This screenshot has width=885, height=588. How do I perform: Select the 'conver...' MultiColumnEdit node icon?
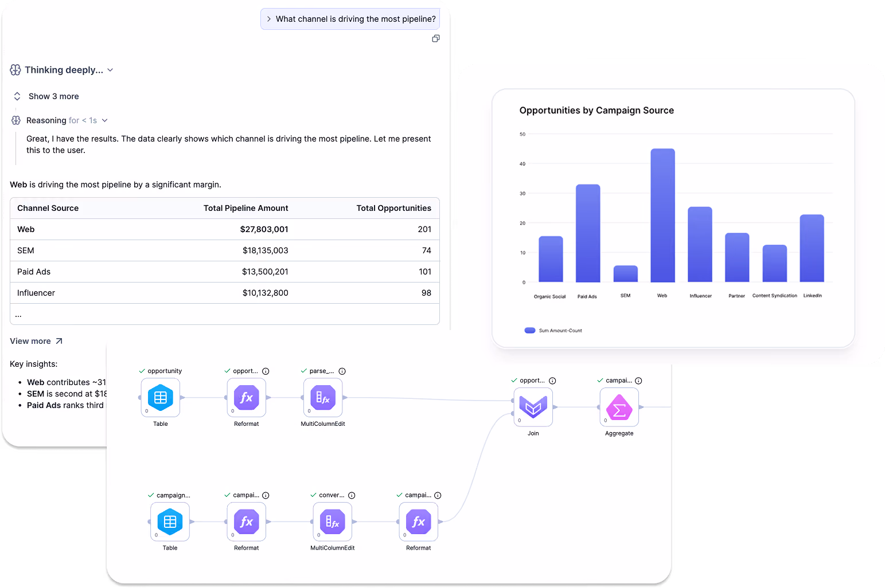click(x=333, y=522)
